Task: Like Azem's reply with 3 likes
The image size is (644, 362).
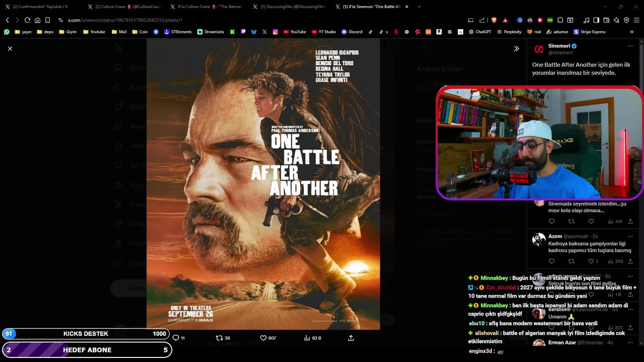Action: point(593,261)
